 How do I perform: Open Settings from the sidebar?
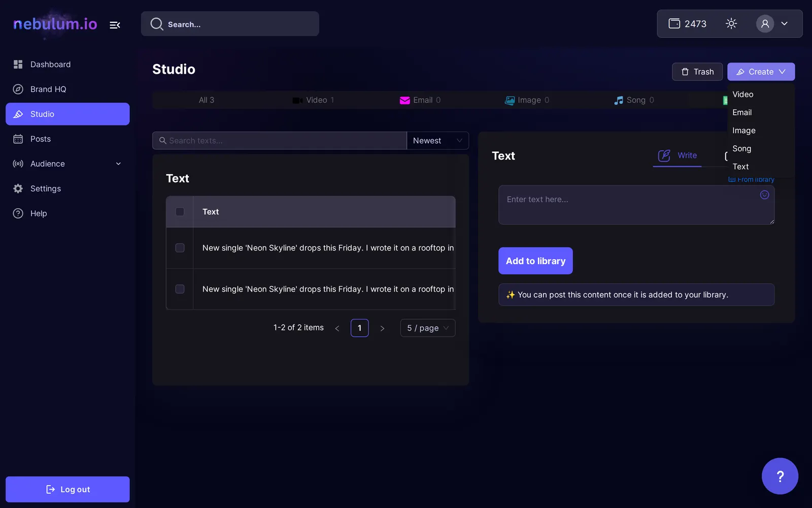tap(67, 188)
